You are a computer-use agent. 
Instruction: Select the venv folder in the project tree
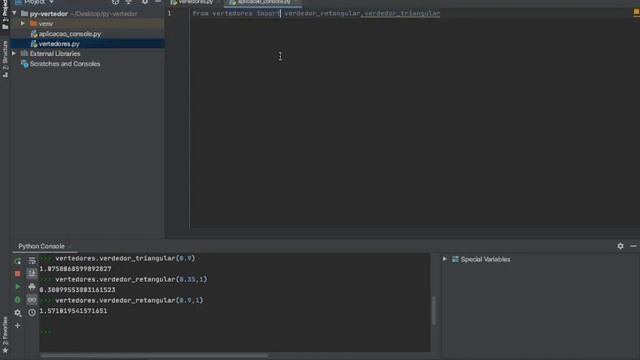pyautogui.click(x=46, y=24)
